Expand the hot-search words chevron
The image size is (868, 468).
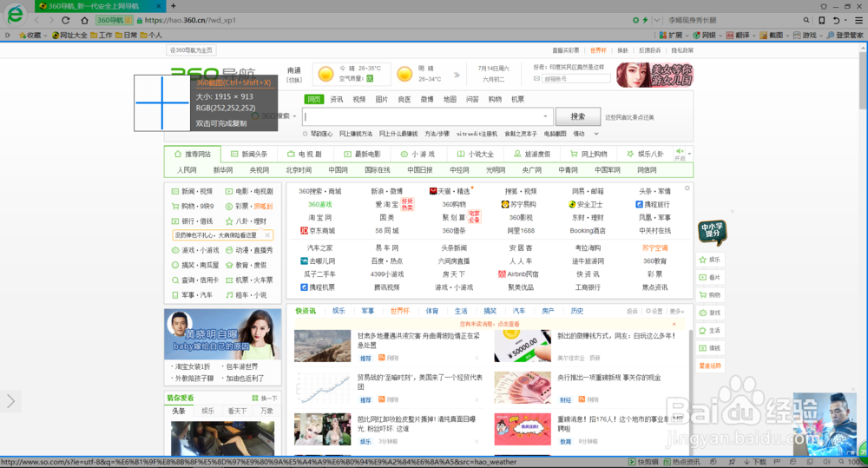click(x=596, y=134)
